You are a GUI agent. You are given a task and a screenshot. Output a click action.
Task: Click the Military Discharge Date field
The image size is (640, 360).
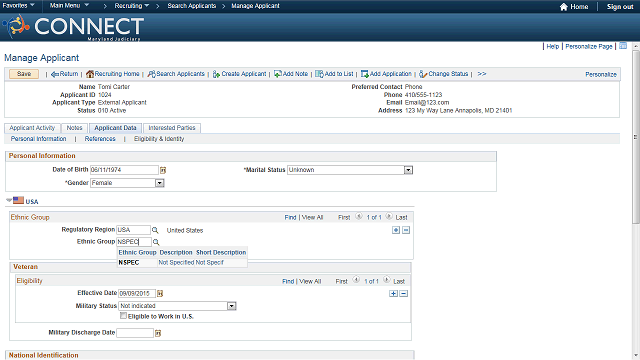135,333
